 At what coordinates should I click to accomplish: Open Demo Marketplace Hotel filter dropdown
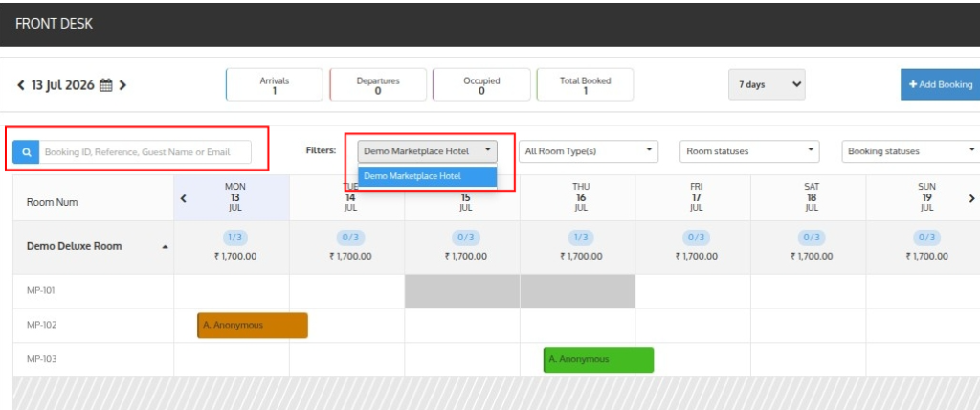tap(428, 151)
